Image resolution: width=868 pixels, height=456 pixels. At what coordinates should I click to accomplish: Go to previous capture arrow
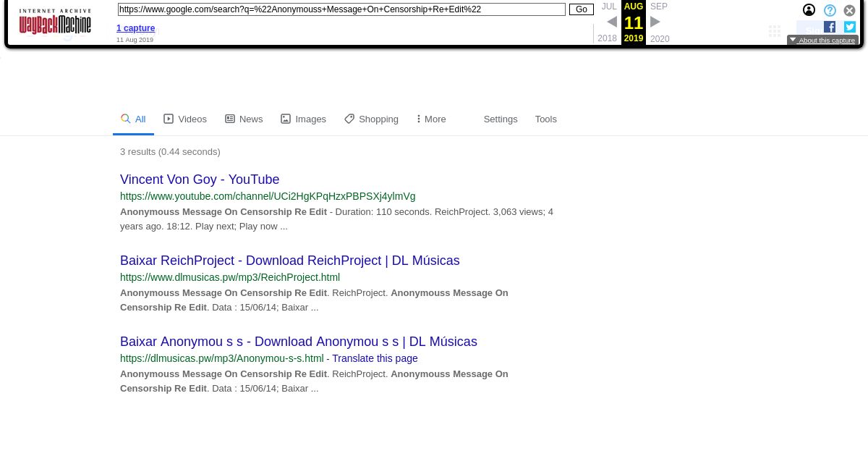(612, 22)
